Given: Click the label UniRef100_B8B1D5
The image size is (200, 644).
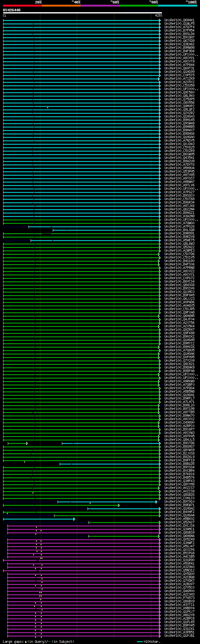Looking at the screenshot, I should point(179,464).
